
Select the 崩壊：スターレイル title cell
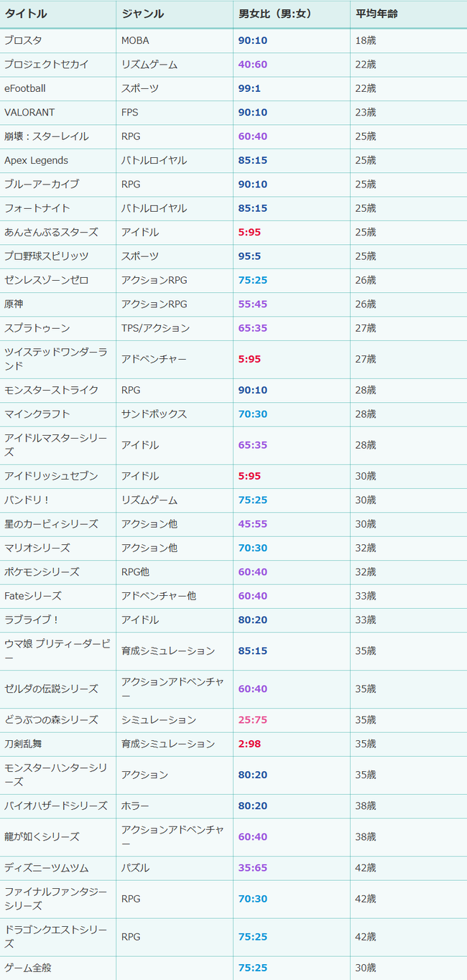click(58, 136)
